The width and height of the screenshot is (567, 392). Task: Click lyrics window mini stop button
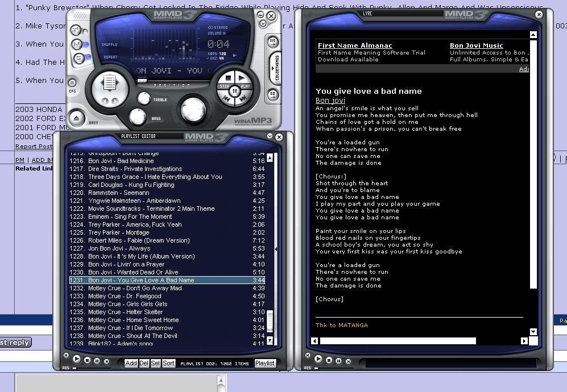tap(329, 360)
